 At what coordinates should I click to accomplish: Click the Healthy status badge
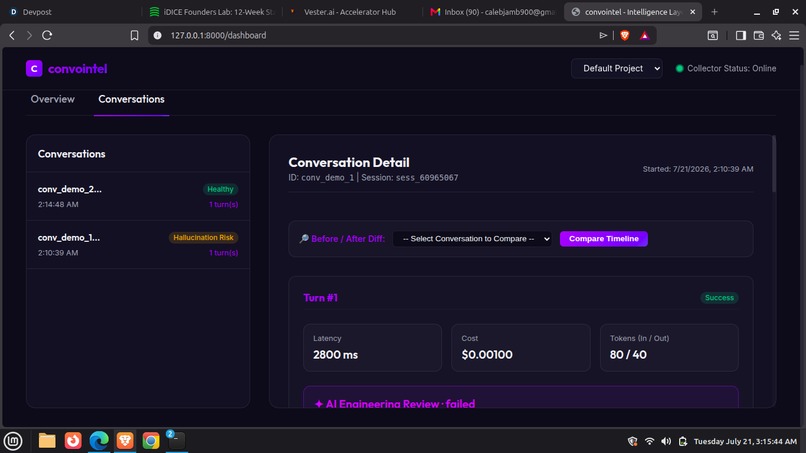[x=220, y=189]
